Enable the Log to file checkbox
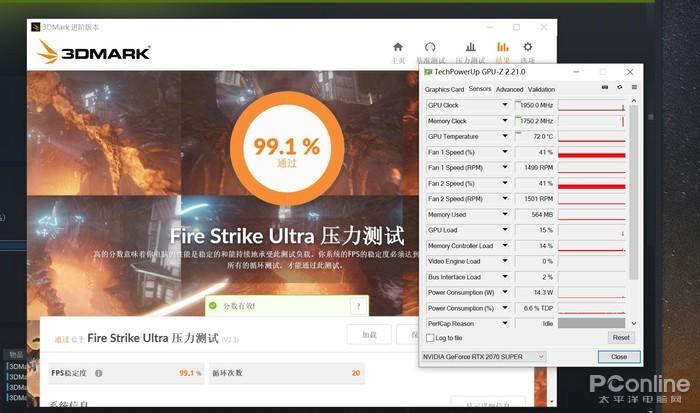 [430, 338]
